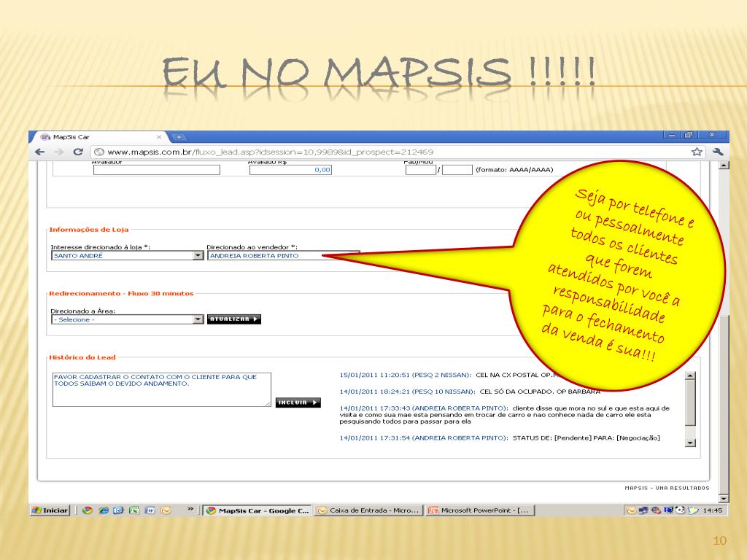Switch to Caixa de Entrada taskbar item
This screenshot has width=747, height=560.
click(x=368, y=510)
